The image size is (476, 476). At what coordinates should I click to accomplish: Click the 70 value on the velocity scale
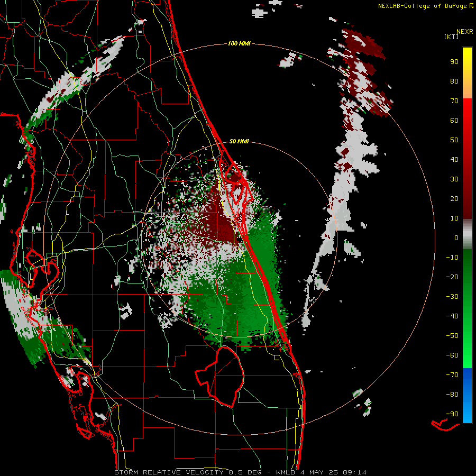point(454,101)
